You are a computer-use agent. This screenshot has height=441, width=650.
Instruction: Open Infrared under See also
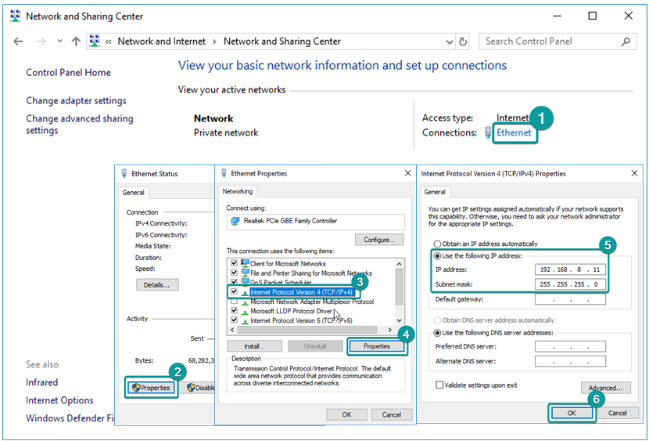42,382
